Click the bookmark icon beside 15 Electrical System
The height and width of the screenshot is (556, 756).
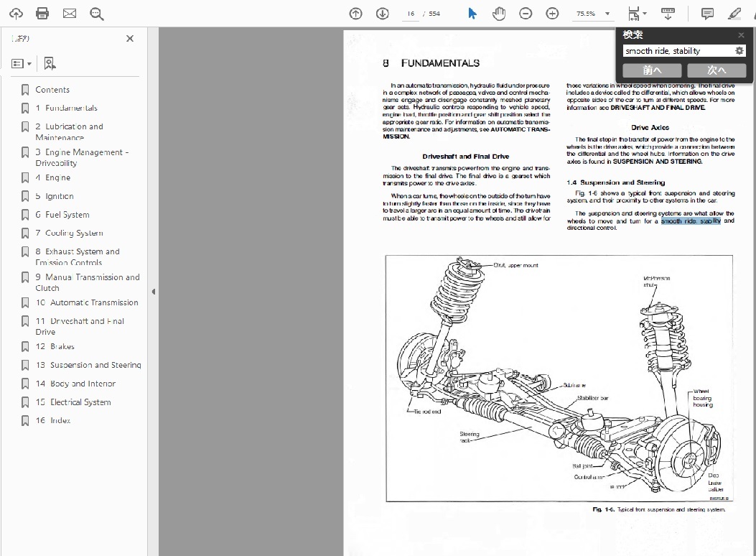pyautogui.click(x=25, y=402)
